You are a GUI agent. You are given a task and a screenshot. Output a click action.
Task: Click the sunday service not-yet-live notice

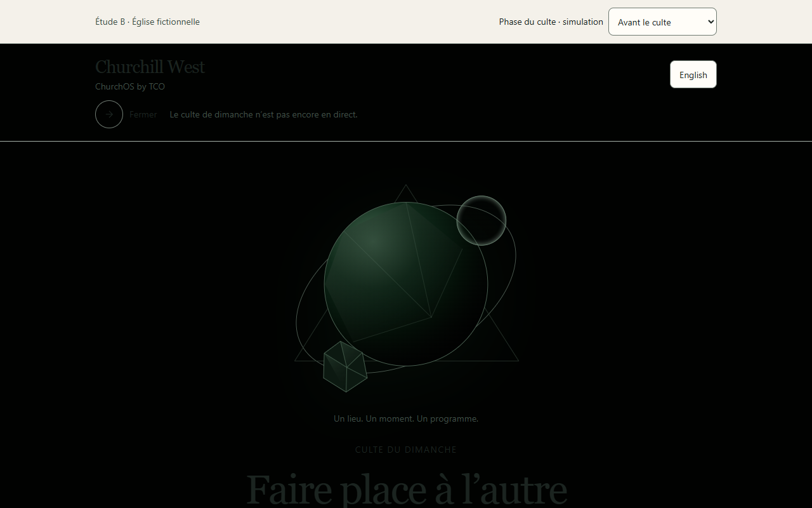[x=264, y=114]
